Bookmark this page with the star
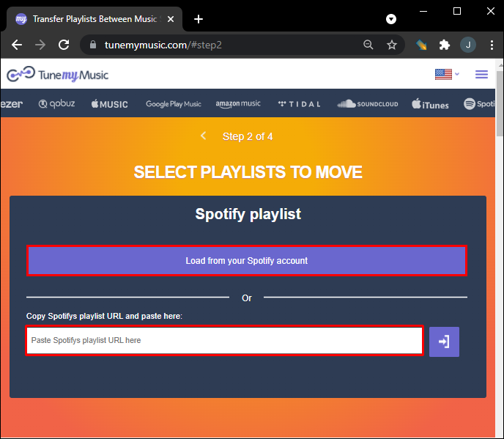504x439 pixels. click(392, 45)
